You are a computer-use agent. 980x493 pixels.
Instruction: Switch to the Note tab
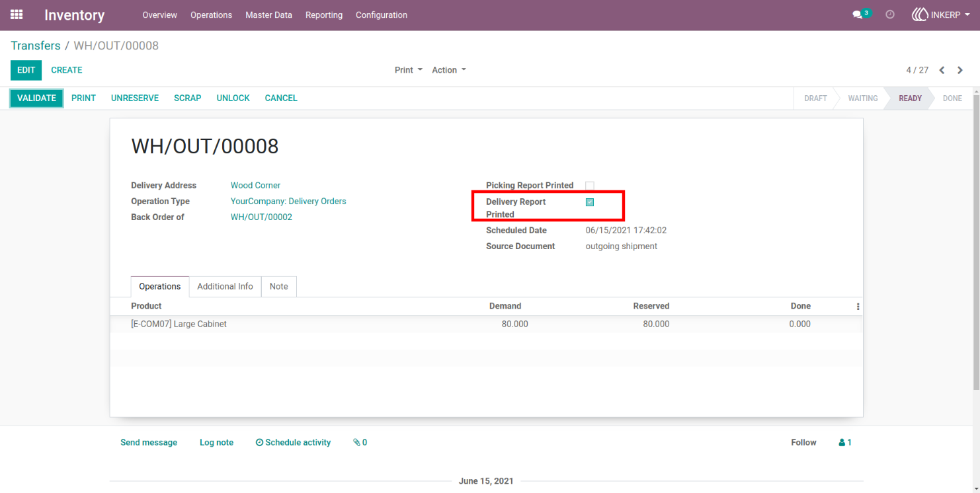279,286
